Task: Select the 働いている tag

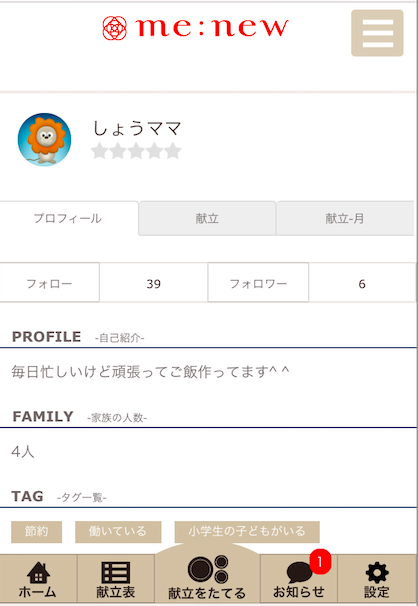Action: (118, 531)
